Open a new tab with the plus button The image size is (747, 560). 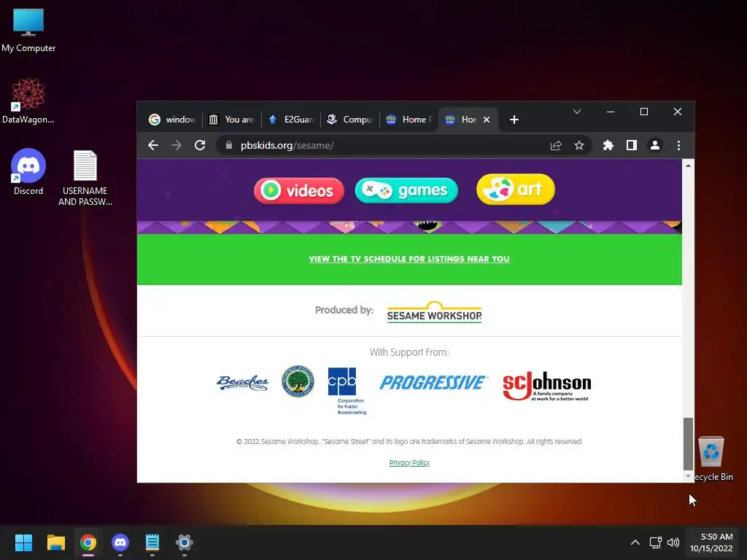coord(514,120)
